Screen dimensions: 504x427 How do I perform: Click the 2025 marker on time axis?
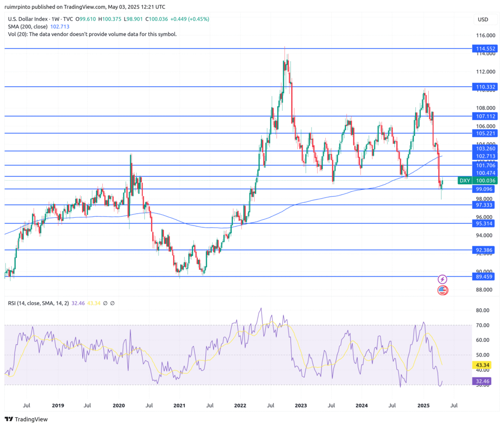(x=423, y=406)
